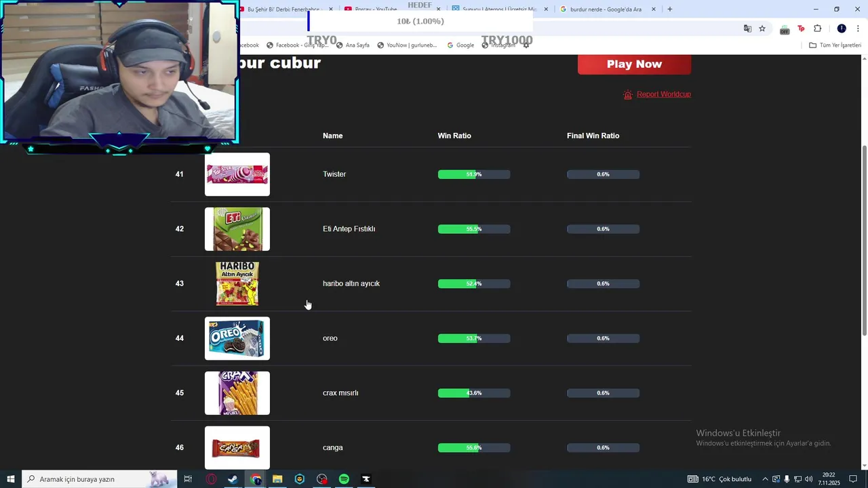Screen dimensions: 868x488
Task: Click the Oreo thumbnail image
Action: pos(237,338)
